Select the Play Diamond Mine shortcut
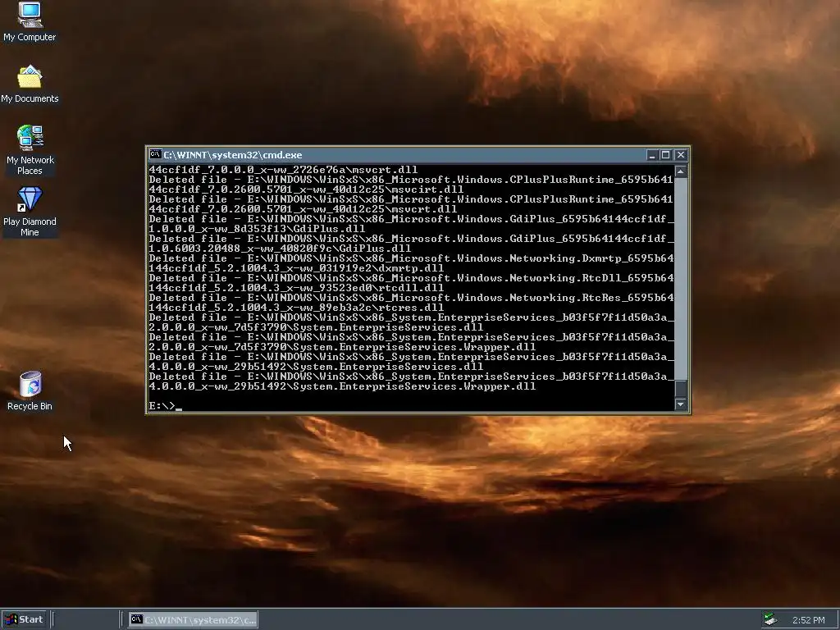This screenshot has width=840, height=630. click(30, 212)
